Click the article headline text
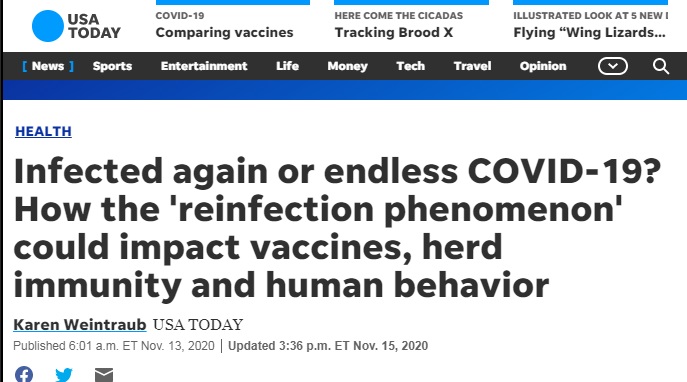The width and height of the screenshot is (687, 382). [x=337, y=228]
